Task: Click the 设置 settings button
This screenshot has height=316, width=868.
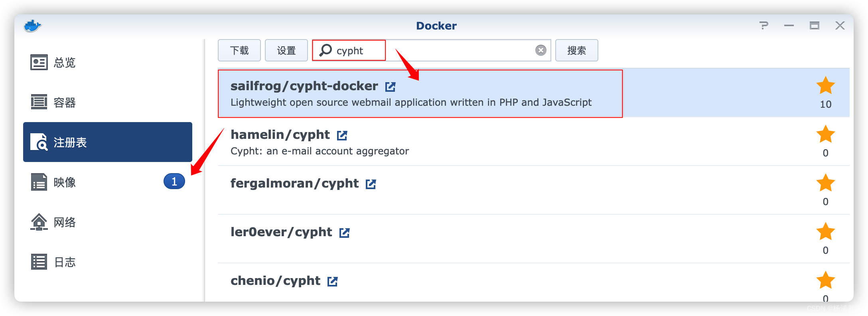Action: coord(286,51)
